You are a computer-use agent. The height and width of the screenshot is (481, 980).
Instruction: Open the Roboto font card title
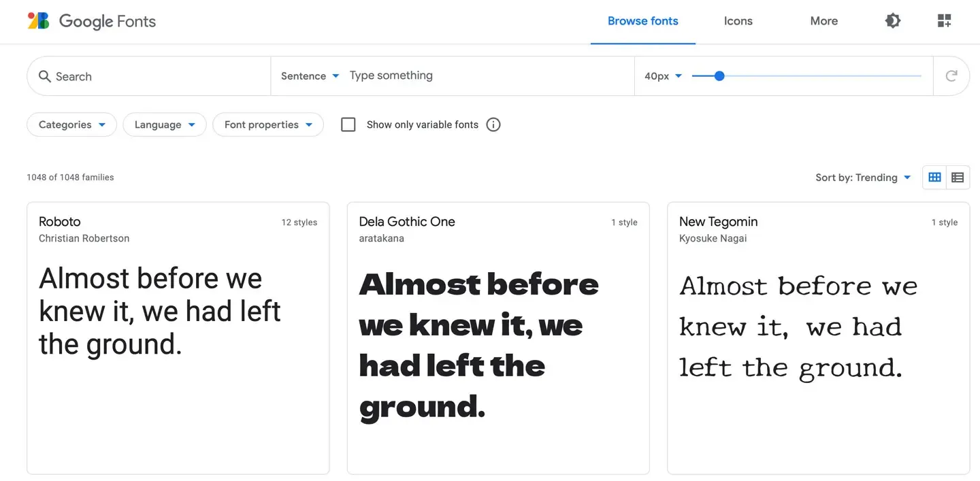pyautogui.click(x=60, y=221)
